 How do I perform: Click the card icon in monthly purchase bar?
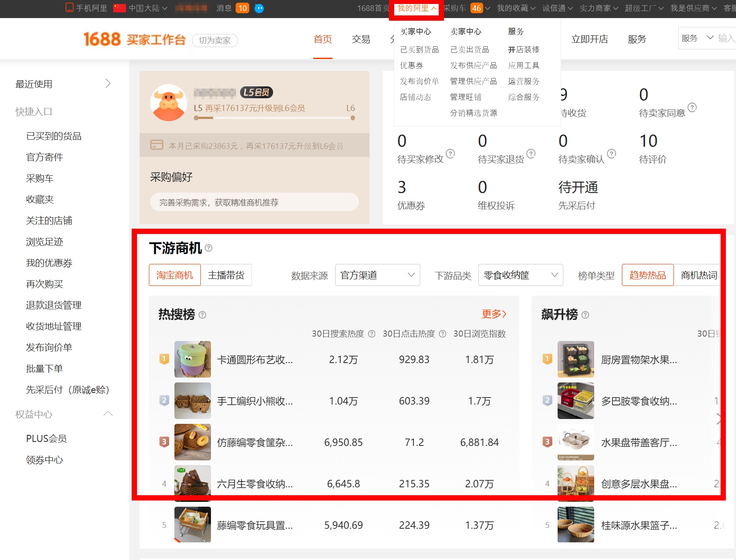(157, 145)
